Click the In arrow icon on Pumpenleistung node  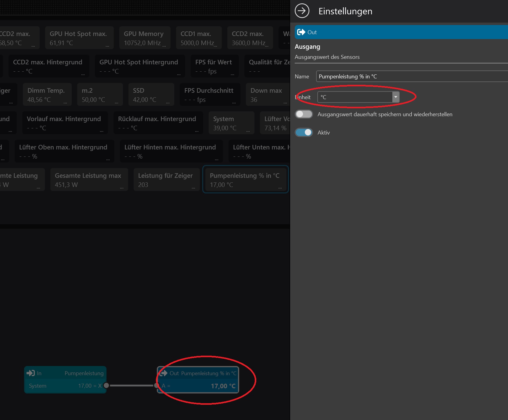[x=31, y=373]
